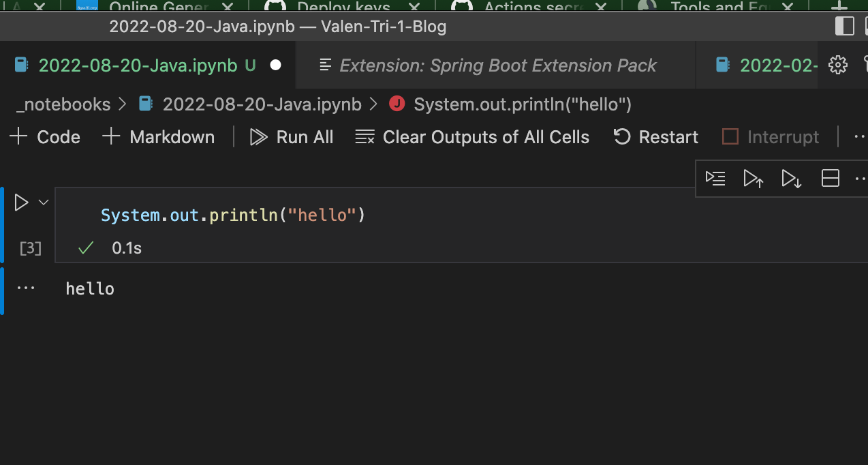Open new browser tab plus button
This screenshot has width=868, height=465.
[839, 6]
